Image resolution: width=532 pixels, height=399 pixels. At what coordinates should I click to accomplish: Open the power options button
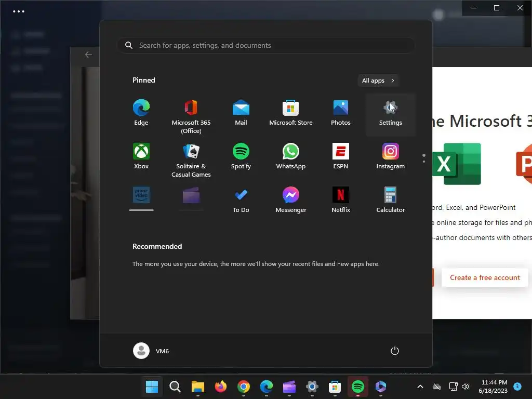point(395,351)
